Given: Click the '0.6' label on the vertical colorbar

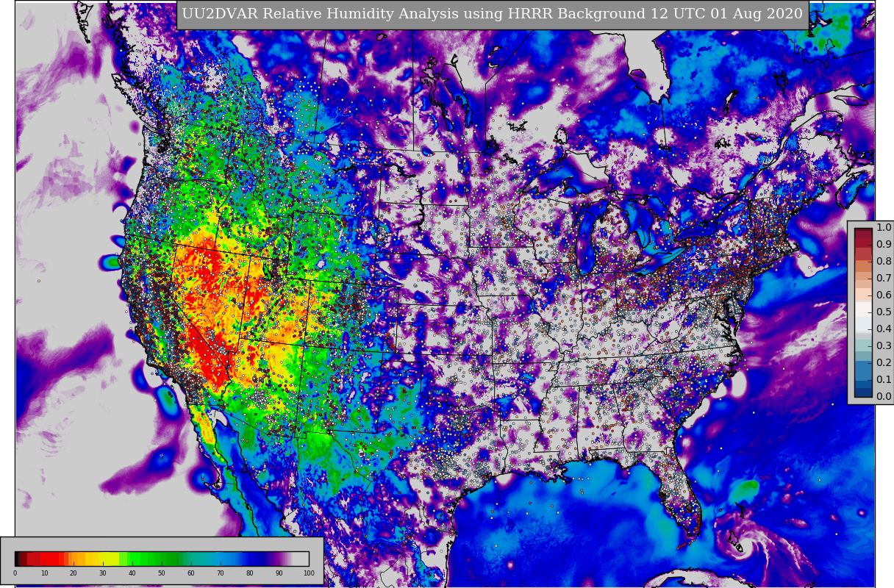Looking at the screenshot, I should [x=884, y=295].
